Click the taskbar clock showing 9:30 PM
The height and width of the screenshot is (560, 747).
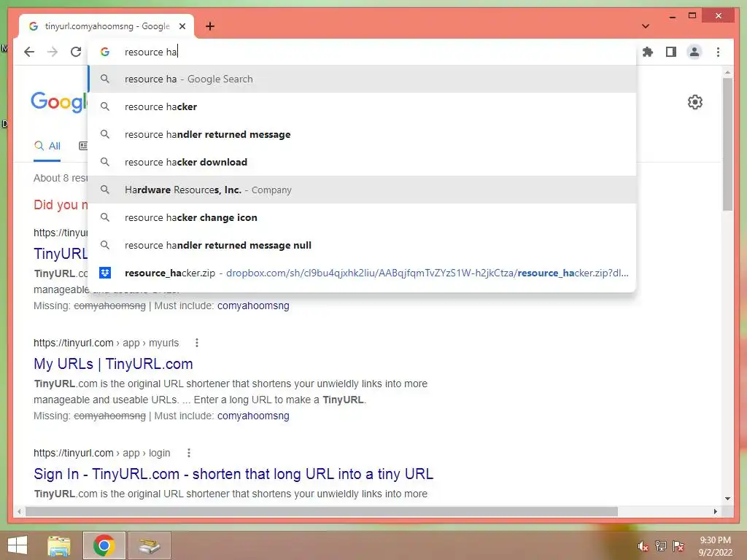(x=715, y=546)
